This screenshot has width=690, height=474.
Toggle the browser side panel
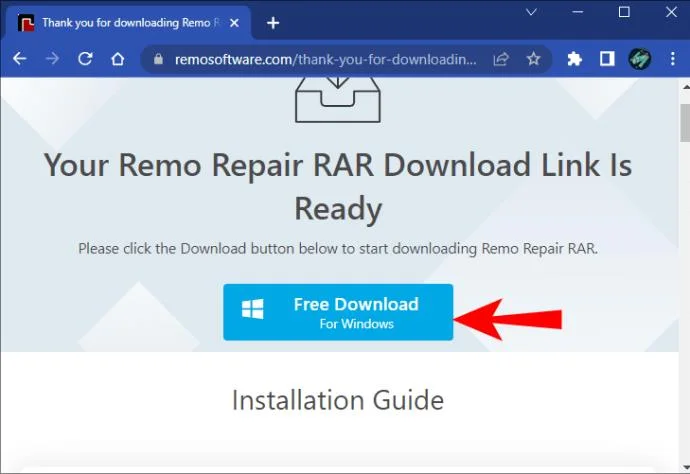point(607,59)
